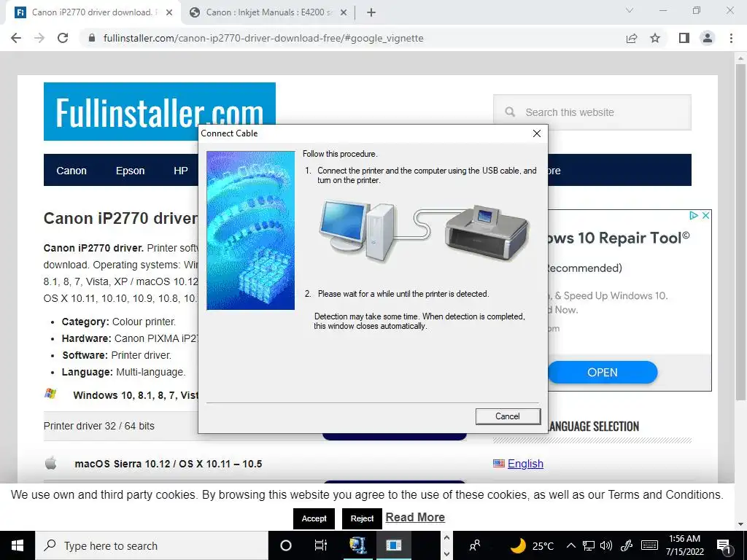Click the US flag icon beside English

pyautogui.click(x=499, y=463)
